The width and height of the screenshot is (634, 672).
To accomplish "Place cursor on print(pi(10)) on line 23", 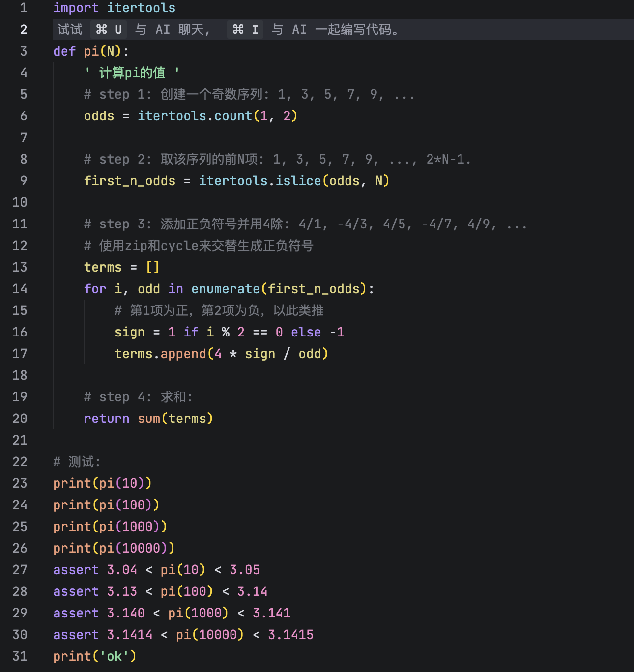I will pos(102,483).
